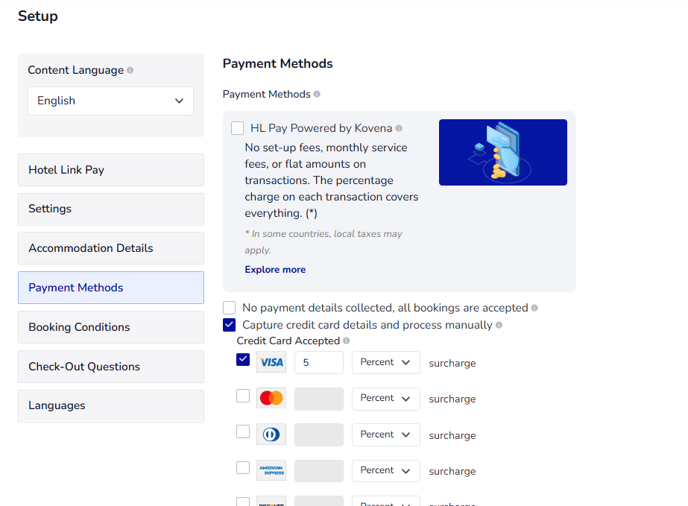This screenshot has height=506, width=688.
Task: Click info icon beside Credit Card Accepted
Action: coord(347,341)
